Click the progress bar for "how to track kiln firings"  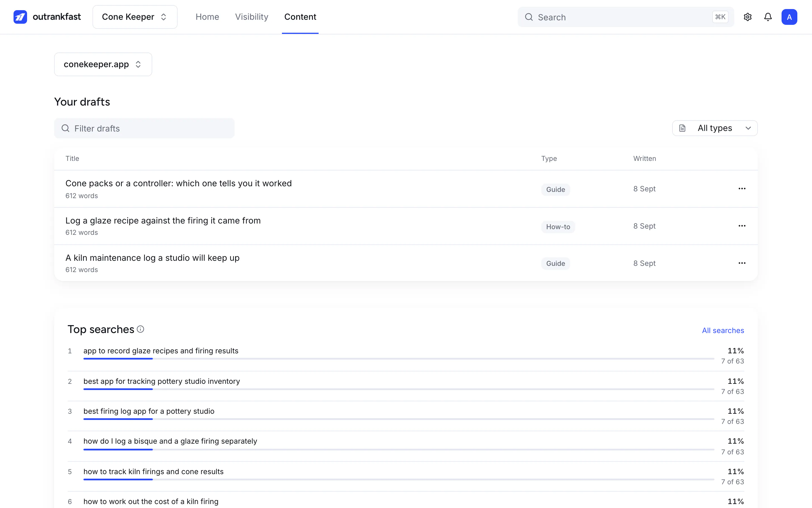click(399, 480)
